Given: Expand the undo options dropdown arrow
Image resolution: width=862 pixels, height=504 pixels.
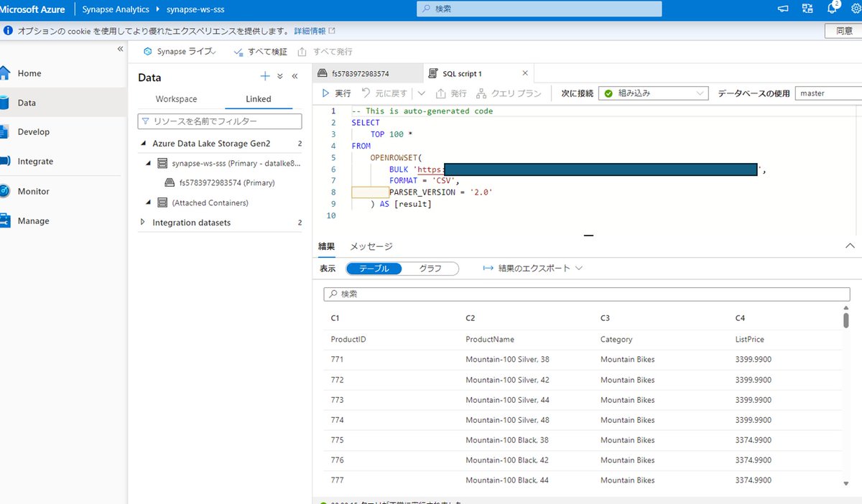Looking at the screenshot, I should (422, 93).
